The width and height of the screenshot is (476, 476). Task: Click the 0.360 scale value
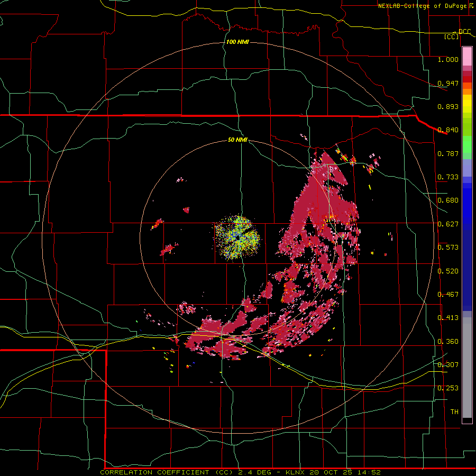click(x=448, y=342)
